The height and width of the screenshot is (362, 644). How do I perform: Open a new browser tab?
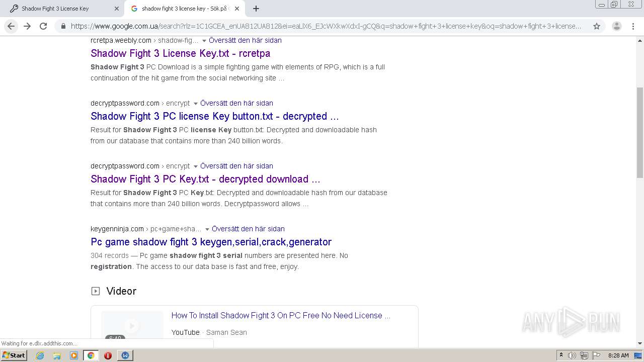256,9
